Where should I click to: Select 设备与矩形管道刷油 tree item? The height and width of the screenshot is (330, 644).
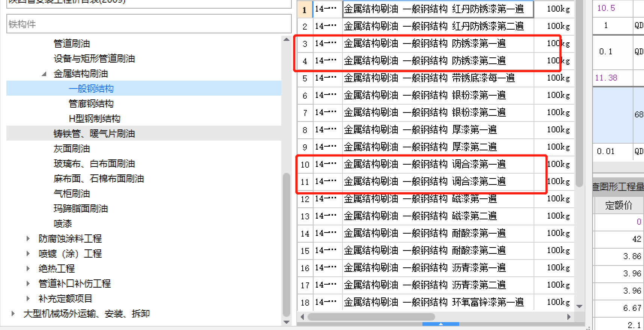point(94,58)
